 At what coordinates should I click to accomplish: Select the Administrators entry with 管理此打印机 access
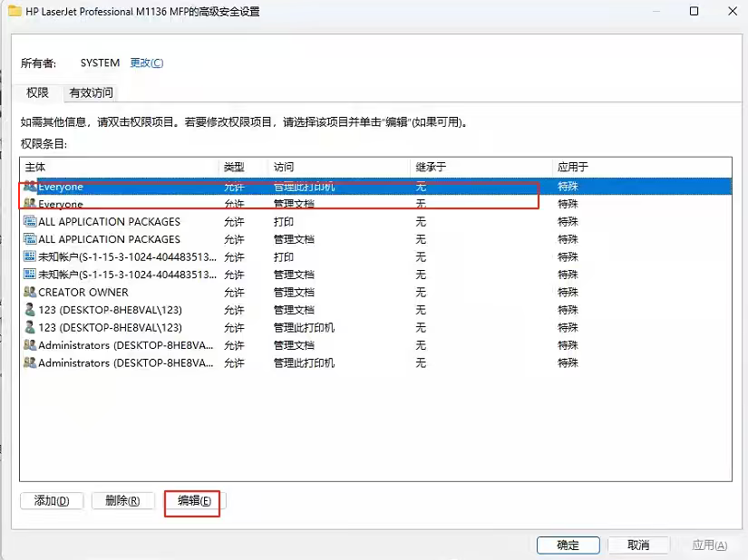click(x=376, y=362)
